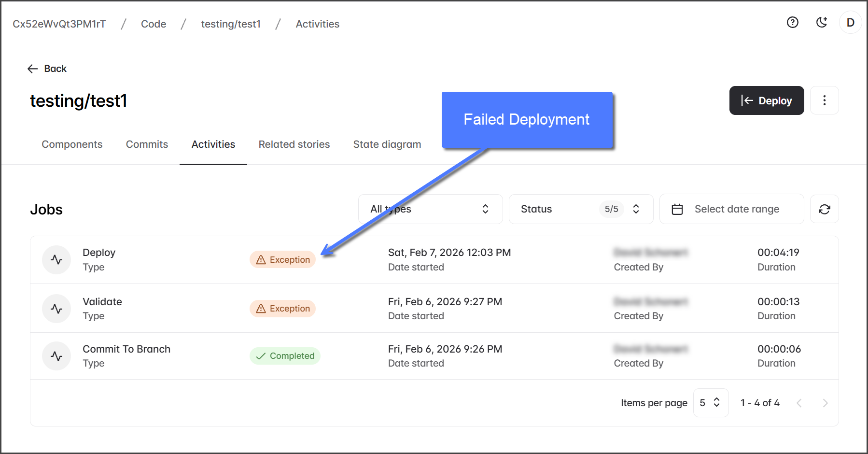
Task: Open the help question mark icon
Action: 792,23
